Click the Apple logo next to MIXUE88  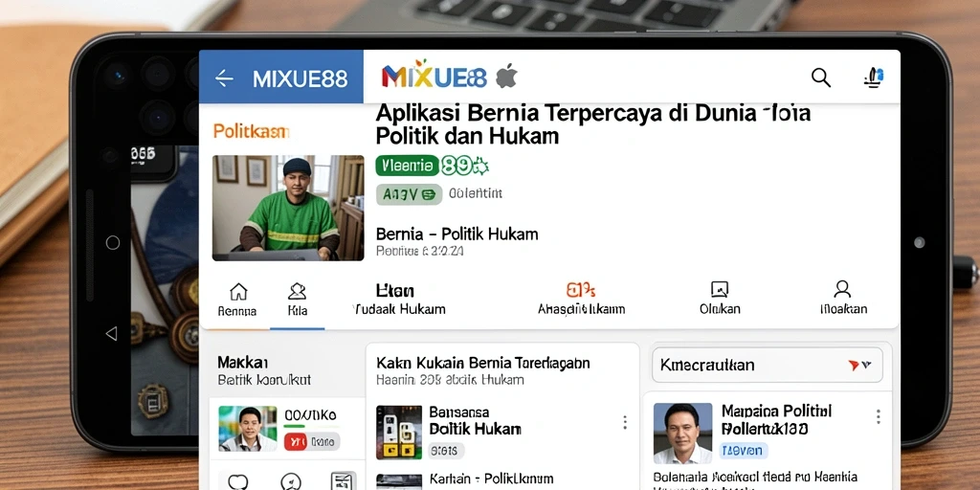click(506, 77)
